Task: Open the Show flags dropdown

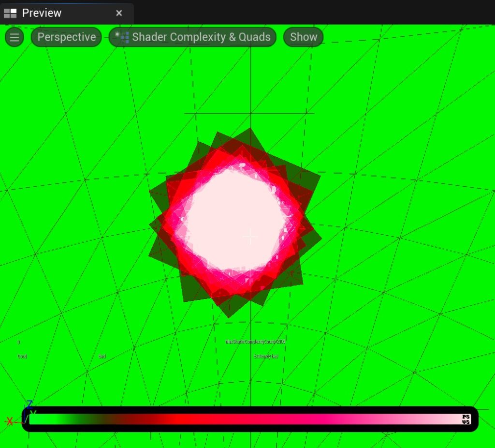Action: click(304, 37)
